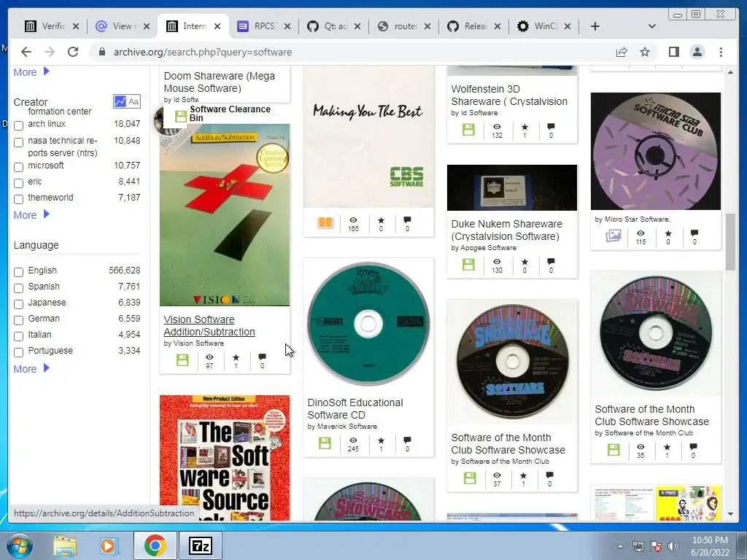Open 7-Zip from taskbar
This screenshot has width=747, height=560.
(x=200, y=545)
